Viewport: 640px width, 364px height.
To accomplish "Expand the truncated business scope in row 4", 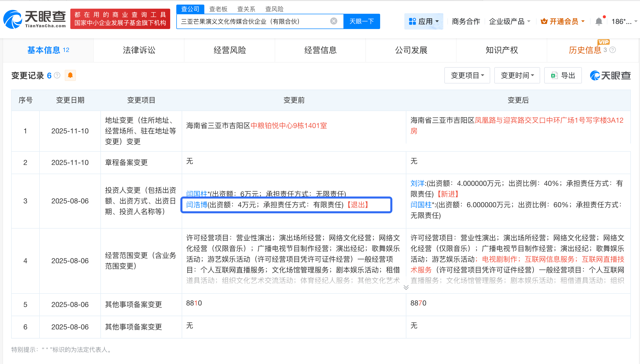I will point(406,287).
